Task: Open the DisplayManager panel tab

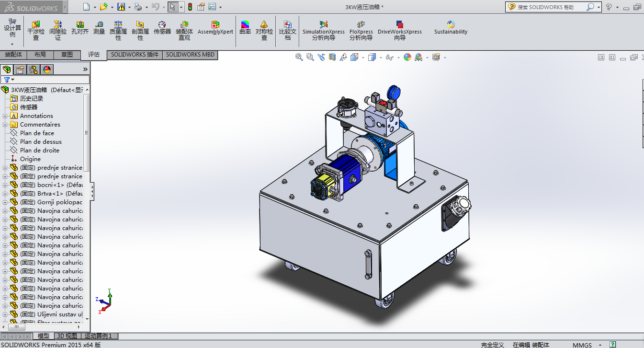Action: click(47, 70)
